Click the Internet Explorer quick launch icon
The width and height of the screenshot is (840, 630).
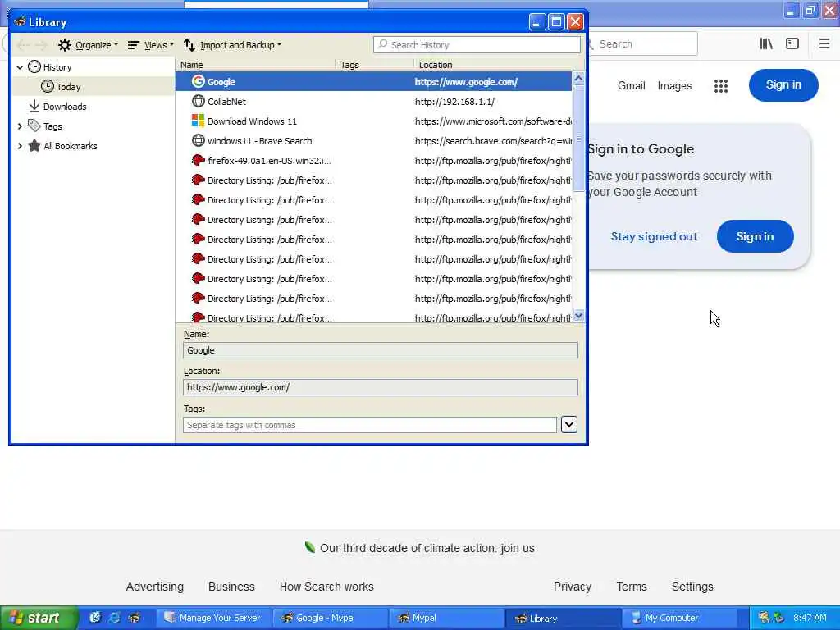115,618
